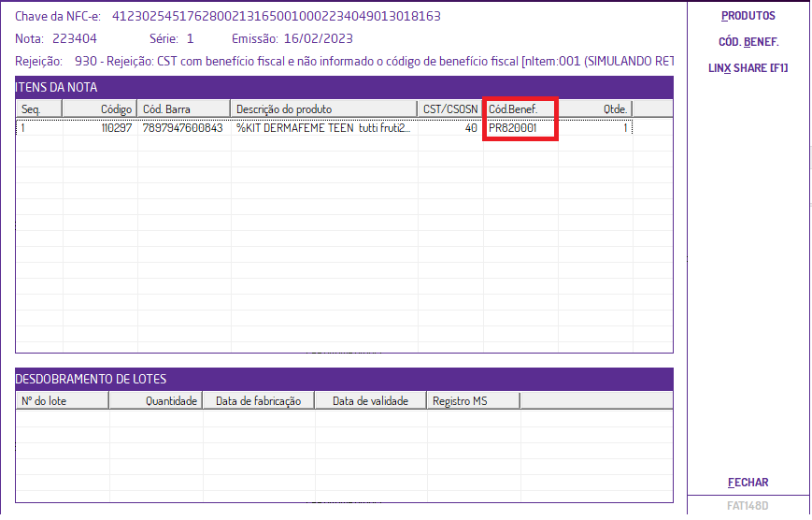
Task: Select the Registro MS column header
Action: (474, 401)
